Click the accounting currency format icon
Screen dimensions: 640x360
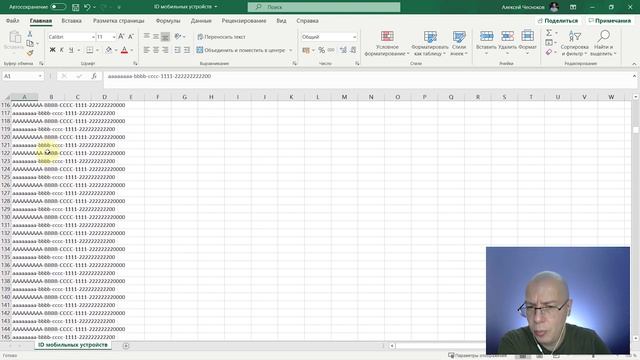tap(306, 50)
